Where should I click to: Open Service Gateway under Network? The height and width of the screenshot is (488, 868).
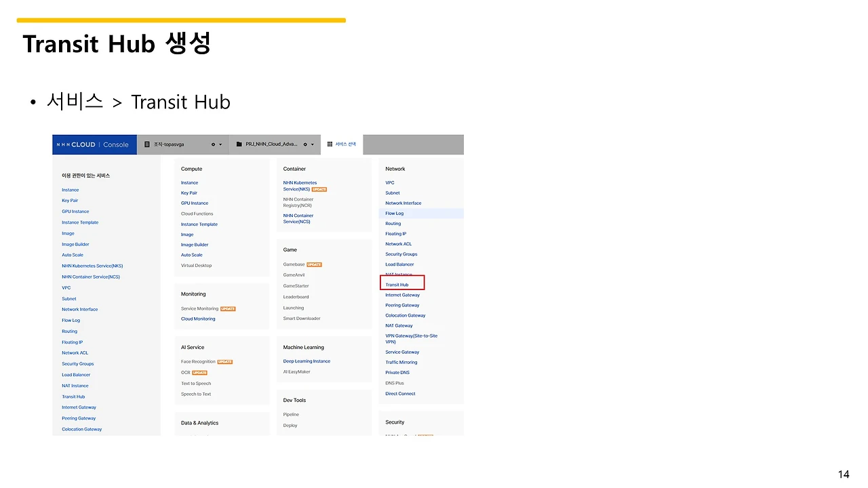coord(403,352)
